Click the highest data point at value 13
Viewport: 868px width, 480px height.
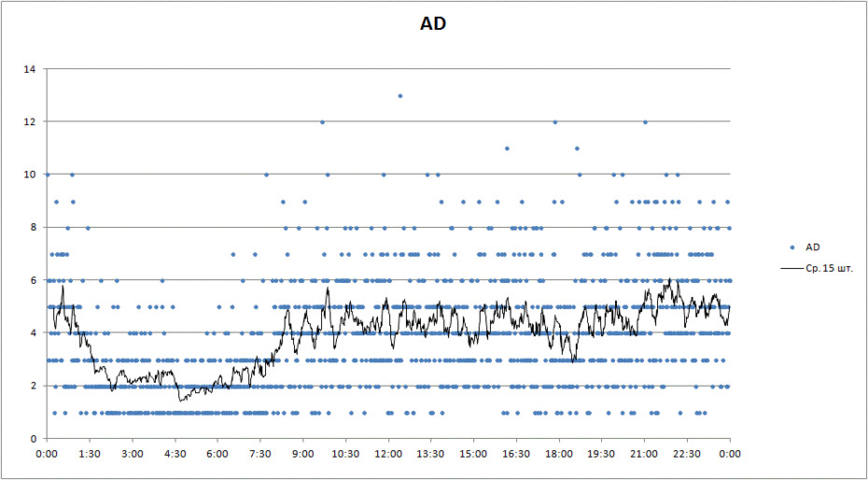pos(400,96)
